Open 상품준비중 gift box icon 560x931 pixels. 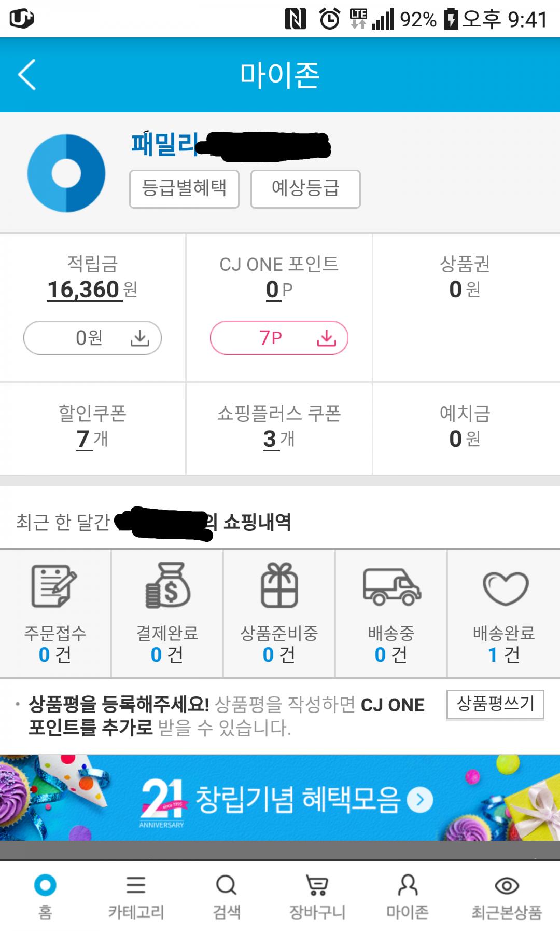[x=279, y=586]
